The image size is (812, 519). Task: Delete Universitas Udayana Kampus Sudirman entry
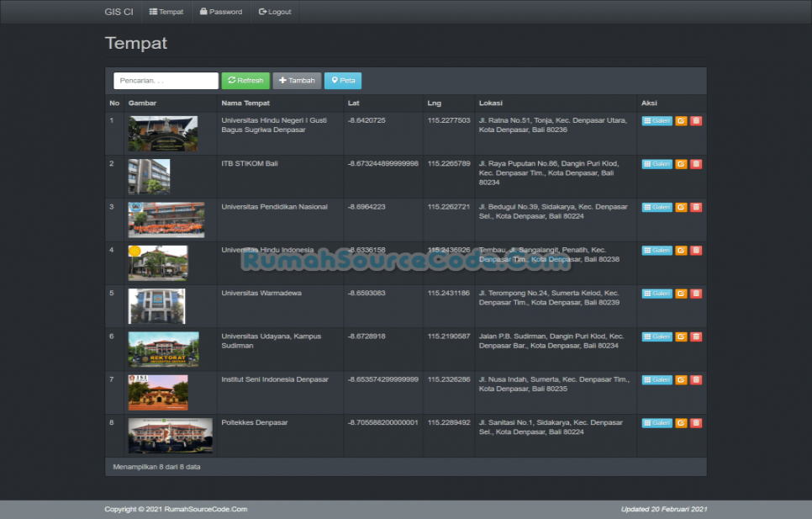point(696,336)
